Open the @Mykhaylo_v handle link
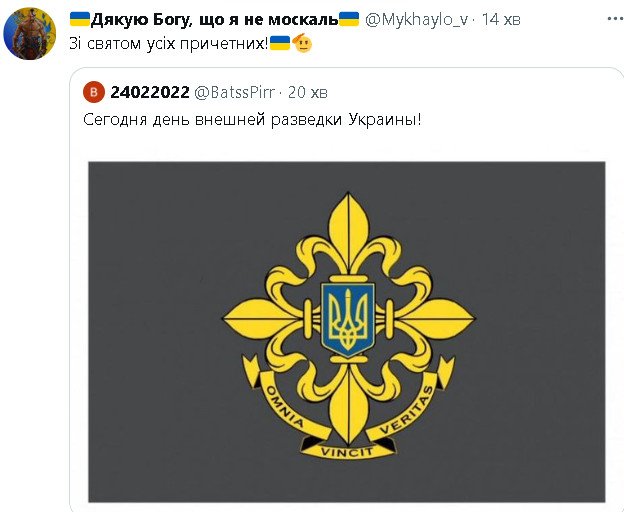This screenshot has width=624, height=512. point(417,19)
